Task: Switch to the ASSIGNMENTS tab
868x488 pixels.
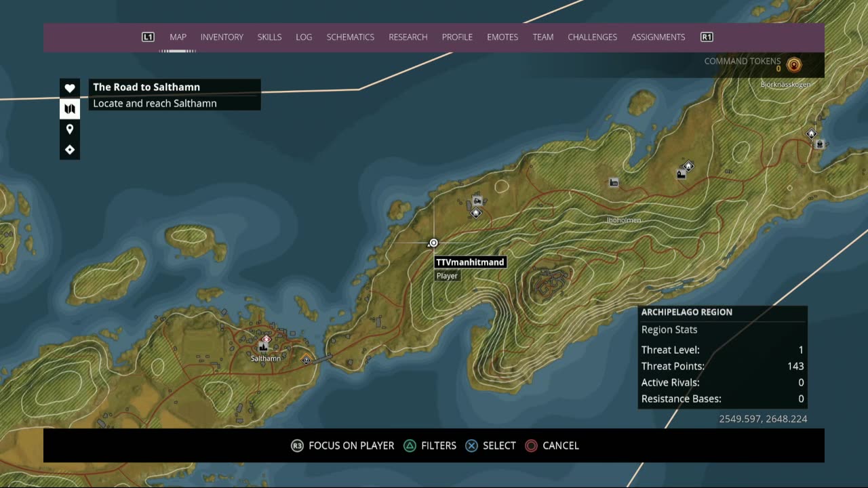Action: click(x=658, y=37)
